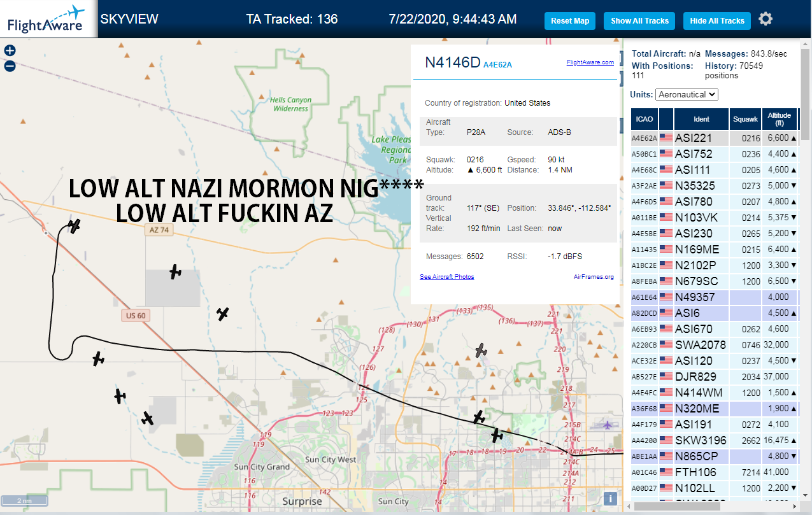The image size is (812, 515).
Task: Select the ASI780 aircraft row
Action: 714,201
